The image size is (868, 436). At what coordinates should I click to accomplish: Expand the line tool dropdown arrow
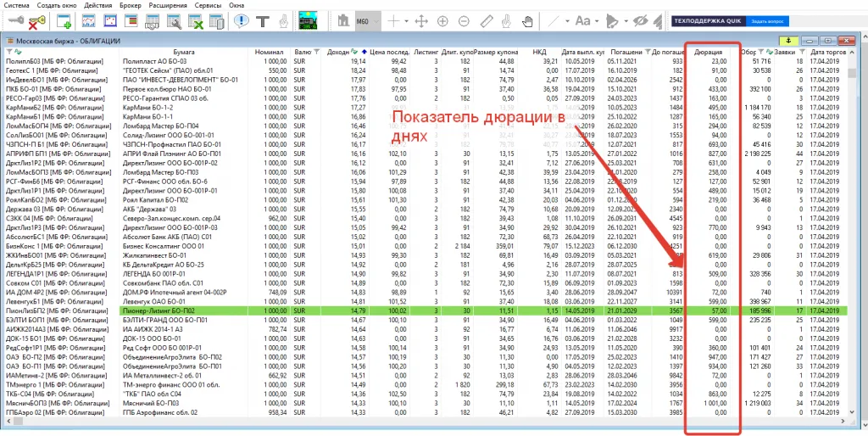pos(567,21)
